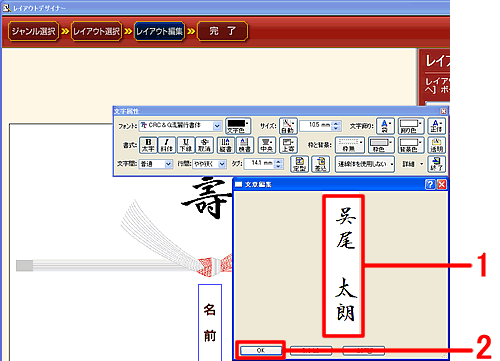Select the レイアウト編集 step
This screenshot has width=500, height=361.
(x=159, y=31)
